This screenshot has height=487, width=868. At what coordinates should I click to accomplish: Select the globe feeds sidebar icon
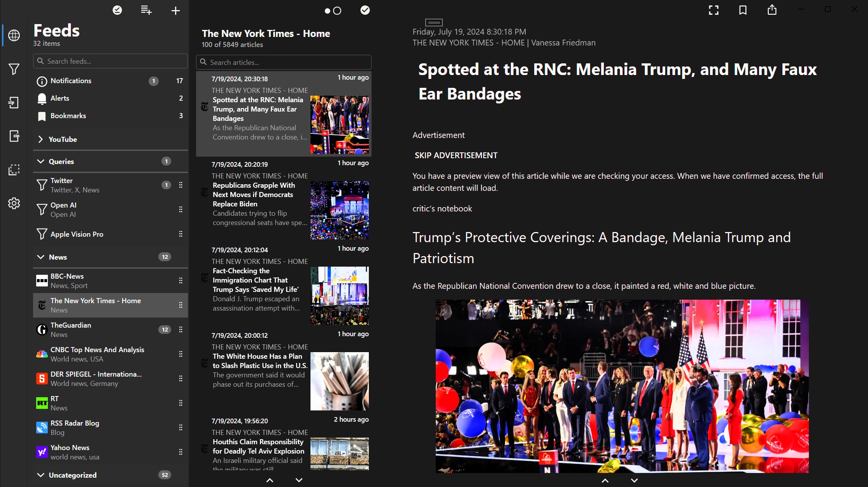[x=14, y=35]
